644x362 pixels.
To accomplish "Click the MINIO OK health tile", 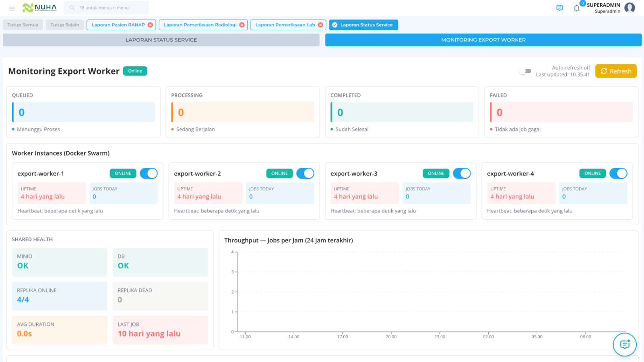I will coord(60,262).
